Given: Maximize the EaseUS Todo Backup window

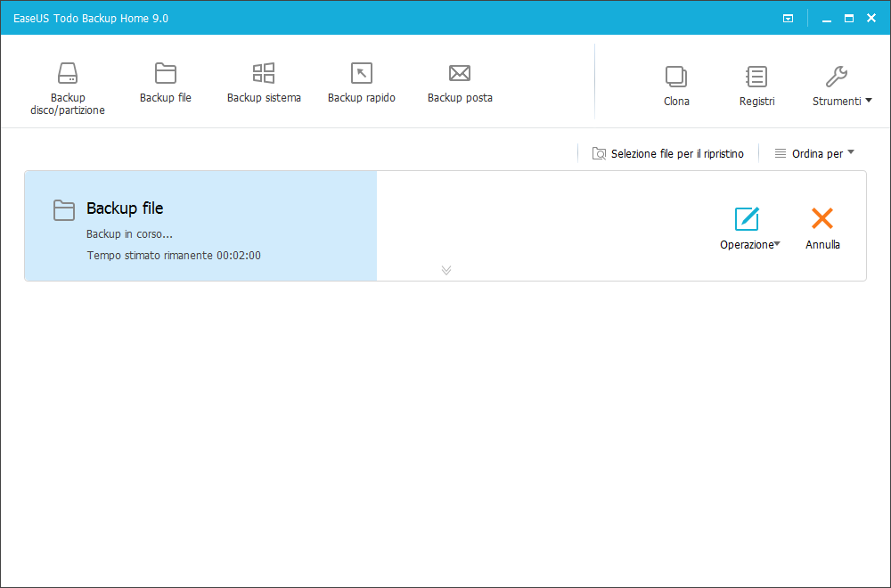Looking at the screenshot, I should pos(849,18).
